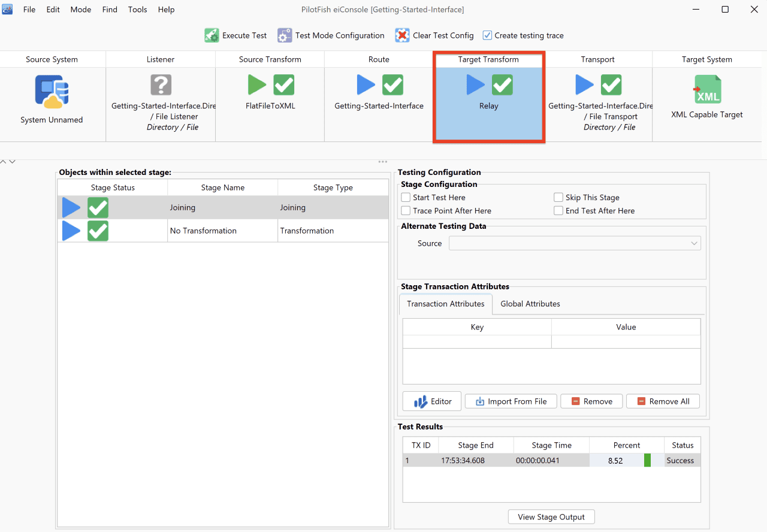Viewport: 767px width, 532px height.
Task: Click the Stage End column header
Action: [476, 445]
